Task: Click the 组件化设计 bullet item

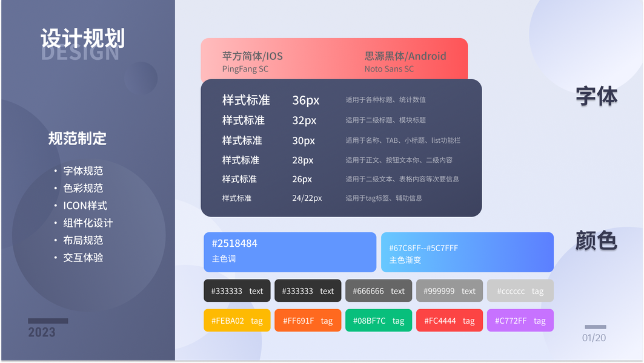Action: [x=88, y=223]
